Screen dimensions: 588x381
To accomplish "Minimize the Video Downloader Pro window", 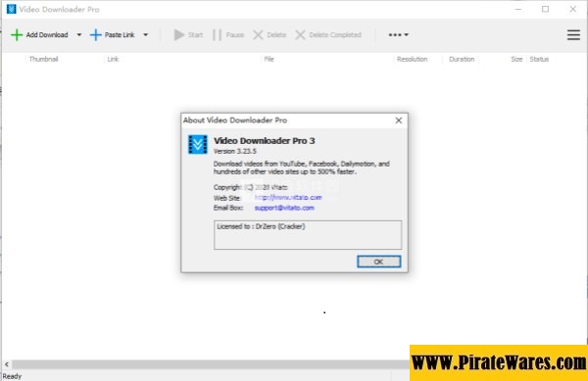I will tap(517, 9).
